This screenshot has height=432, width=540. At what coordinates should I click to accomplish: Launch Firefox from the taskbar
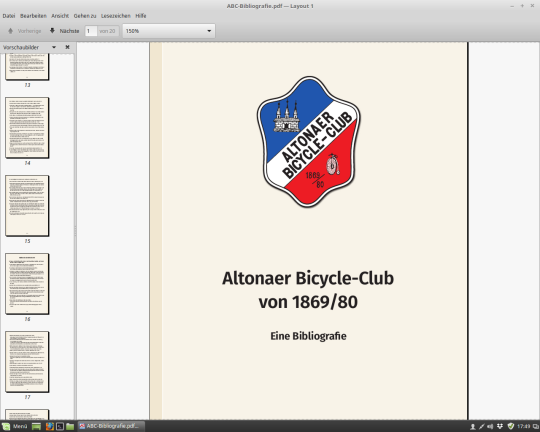pyautogui.click(x=50, y=426)
